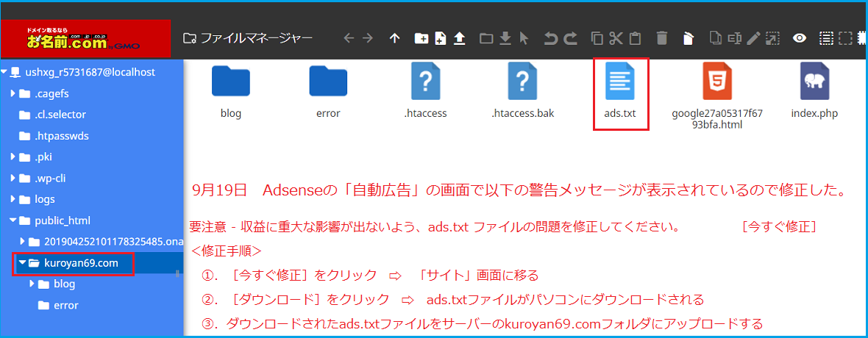
Task: Click the scissors cut icon
Action: point(616,38)
